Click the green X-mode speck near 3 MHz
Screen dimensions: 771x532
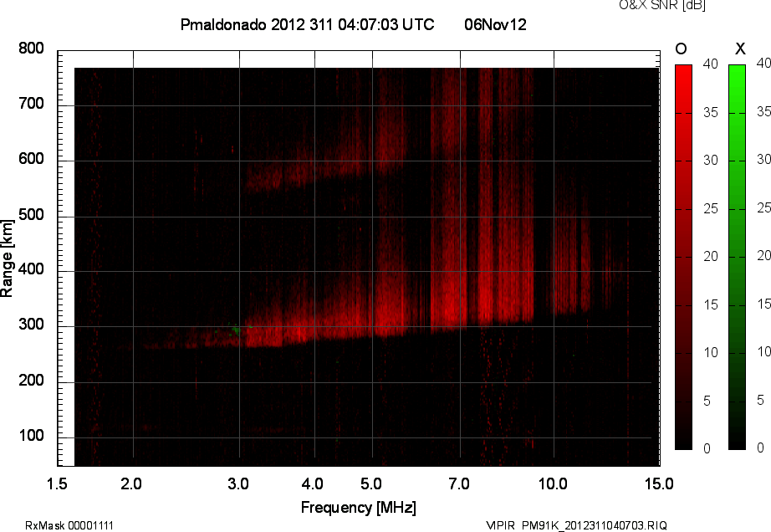pyautogui.click(x=235, y=330)
